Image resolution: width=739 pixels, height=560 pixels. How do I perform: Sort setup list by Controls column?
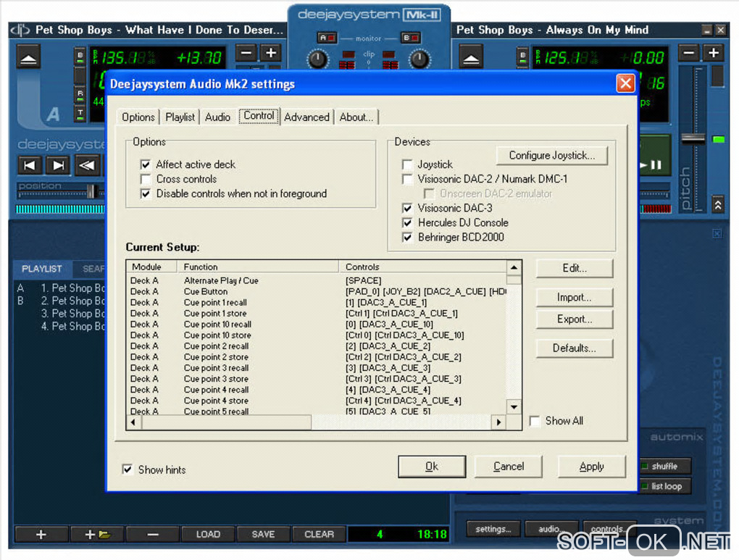[x=423, y=267]
